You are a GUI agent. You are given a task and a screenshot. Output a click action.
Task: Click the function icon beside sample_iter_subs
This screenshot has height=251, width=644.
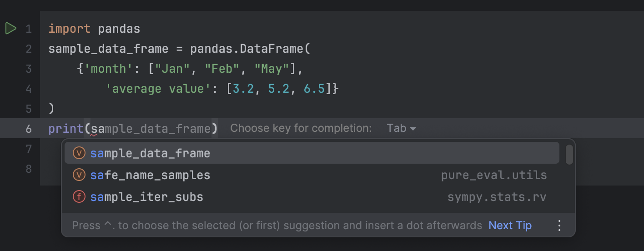(x=79, y=197)
